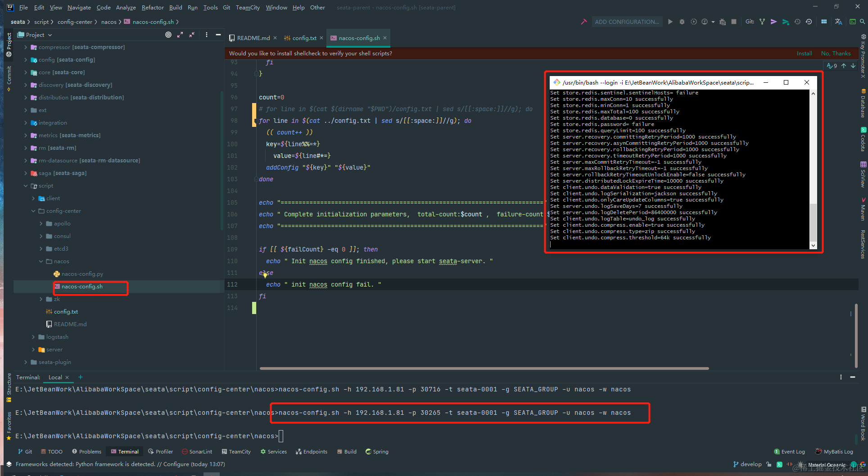Open the Git tool window button
Image resolution: width=868 pixels, height=476 pixels.
25,452
